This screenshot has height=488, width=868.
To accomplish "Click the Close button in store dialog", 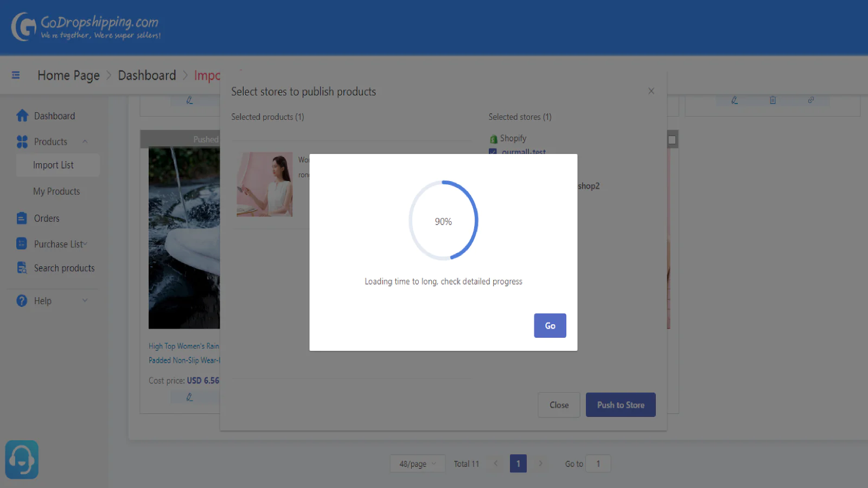I will (x=559, y=405).
